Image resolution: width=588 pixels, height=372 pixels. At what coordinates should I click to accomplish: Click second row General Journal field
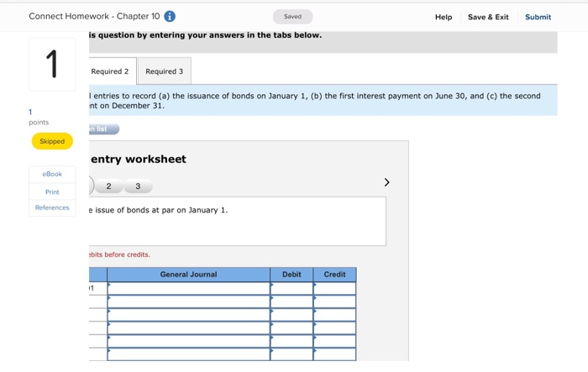[x=188, y=301]
